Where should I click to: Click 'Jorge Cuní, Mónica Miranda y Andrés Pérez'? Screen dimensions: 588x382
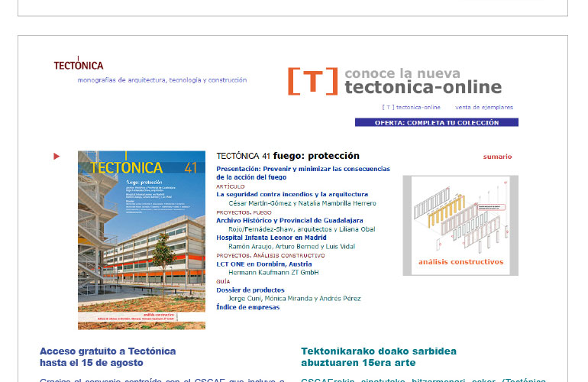click(294, 298)
